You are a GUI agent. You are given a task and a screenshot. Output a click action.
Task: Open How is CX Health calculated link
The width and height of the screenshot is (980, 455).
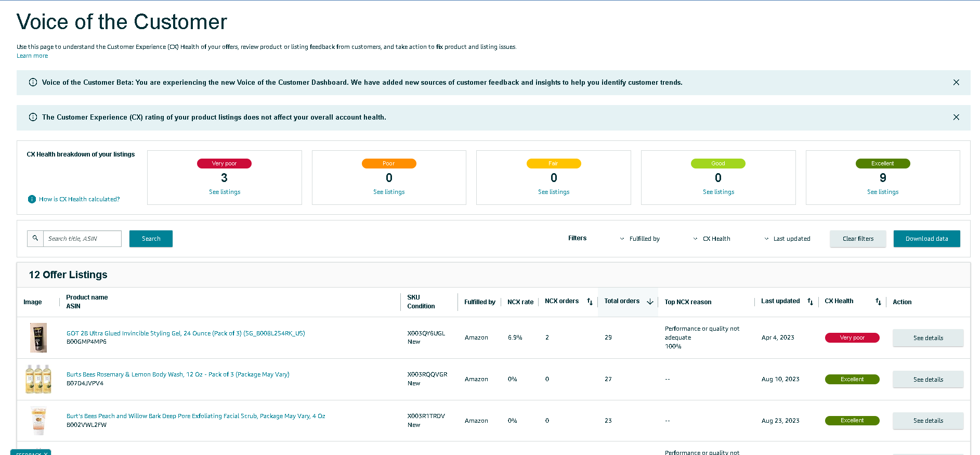79,199
